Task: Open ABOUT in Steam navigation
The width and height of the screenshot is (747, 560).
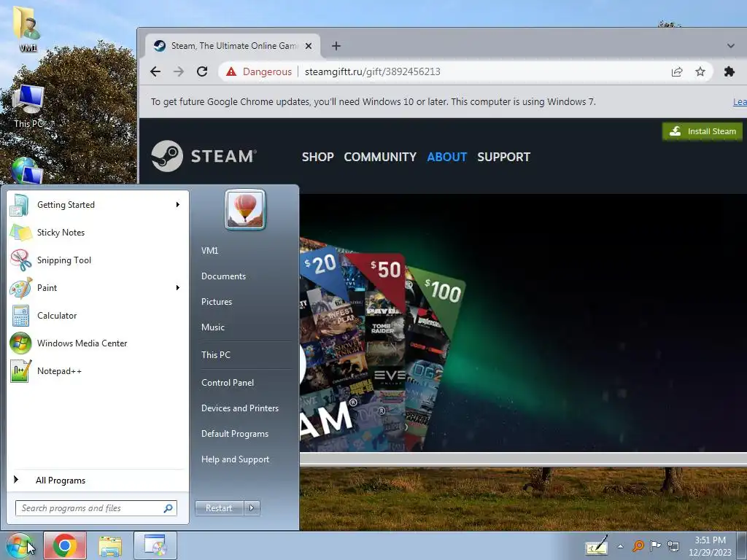Action: 447,157
